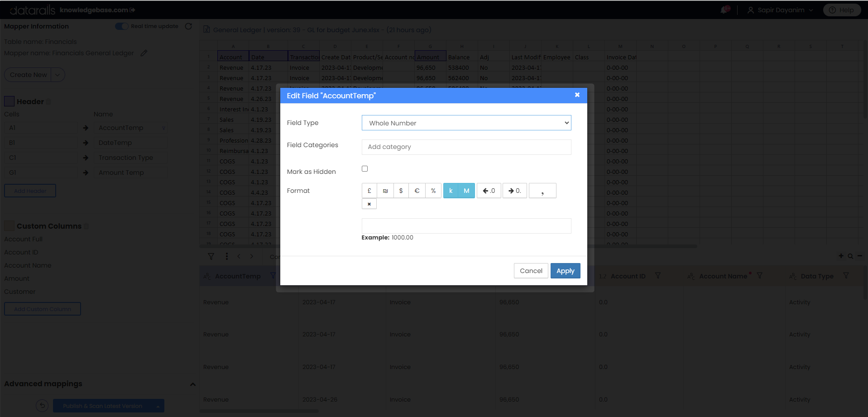Go to next preview columns page
Viewport: 868px width, 417px height.
click(x=252, y=256)
